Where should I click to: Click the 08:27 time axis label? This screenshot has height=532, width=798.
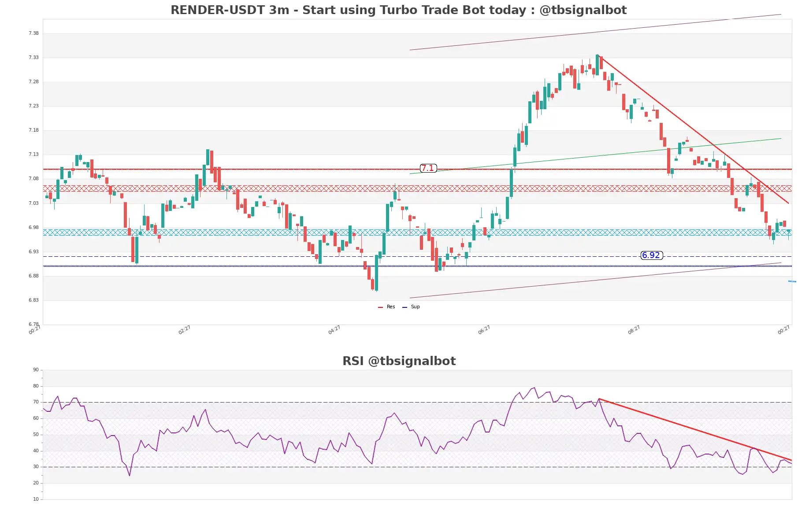coord(634,330)
